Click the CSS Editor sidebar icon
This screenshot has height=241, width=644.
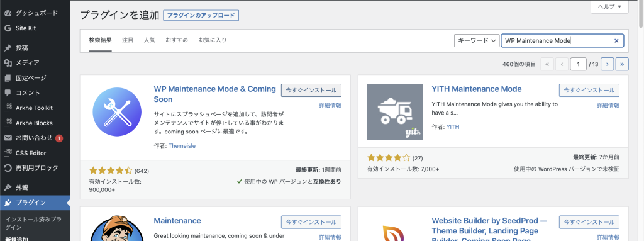[x=8, y=153]
